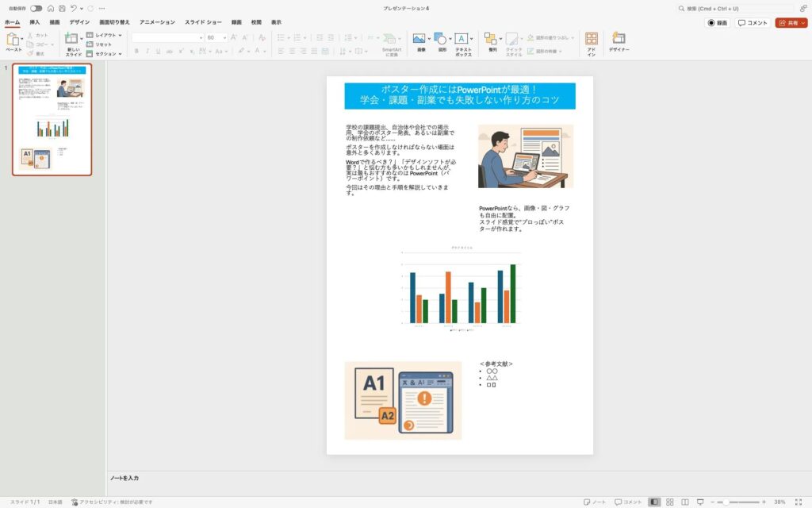Viewport: 812px width, 508px height.
Task: Insert a picture with 画像 icon
Action: point(419,39)
